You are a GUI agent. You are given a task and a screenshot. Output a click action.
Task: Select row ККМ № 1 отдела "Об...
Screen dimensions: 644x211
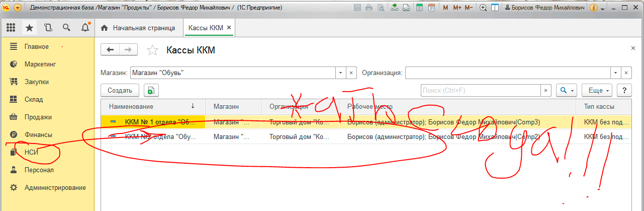(x=366, y=121)
